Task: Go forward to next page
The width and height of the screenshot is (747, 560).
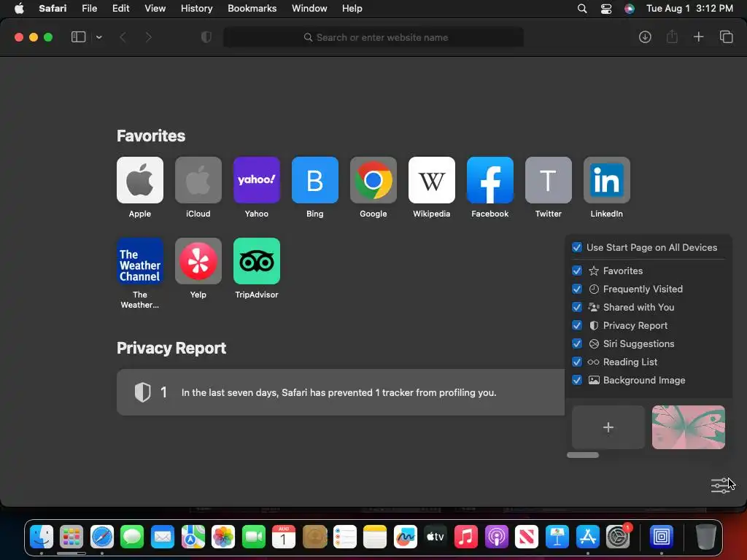Action: click(x=148, y=37)
